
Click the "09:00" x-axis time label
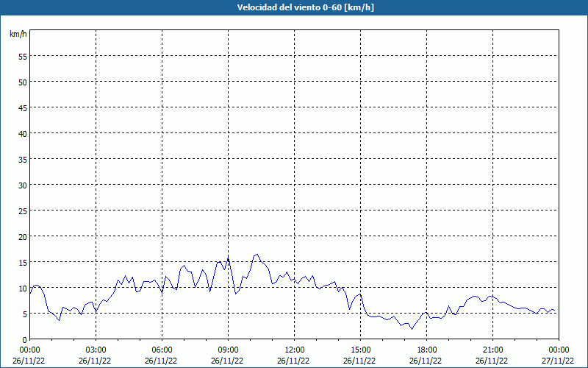[229, 350]
